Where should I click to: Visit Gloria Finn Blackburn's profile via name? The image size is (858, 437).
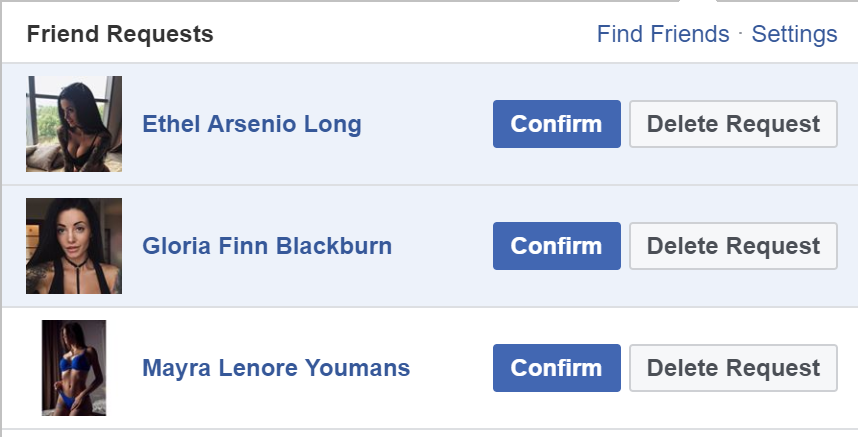pyautogui.click(x=267, y=246)
